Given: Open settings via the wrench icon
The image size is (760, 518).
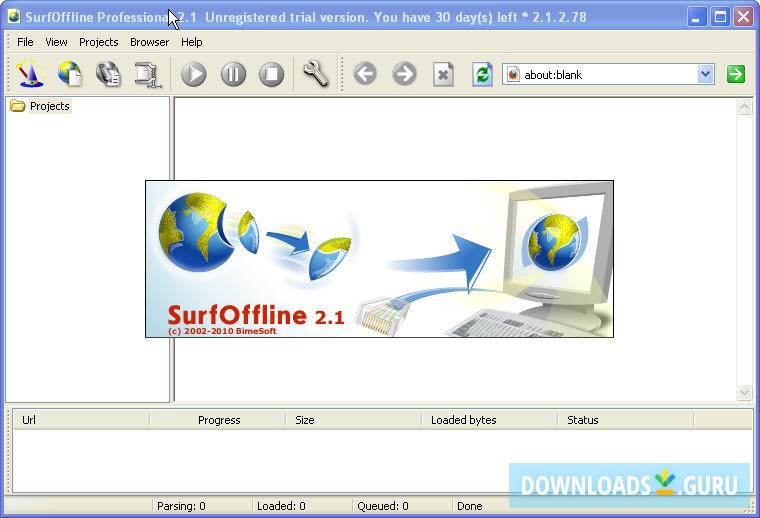Looking at the screenshot, I should (316, 74).
